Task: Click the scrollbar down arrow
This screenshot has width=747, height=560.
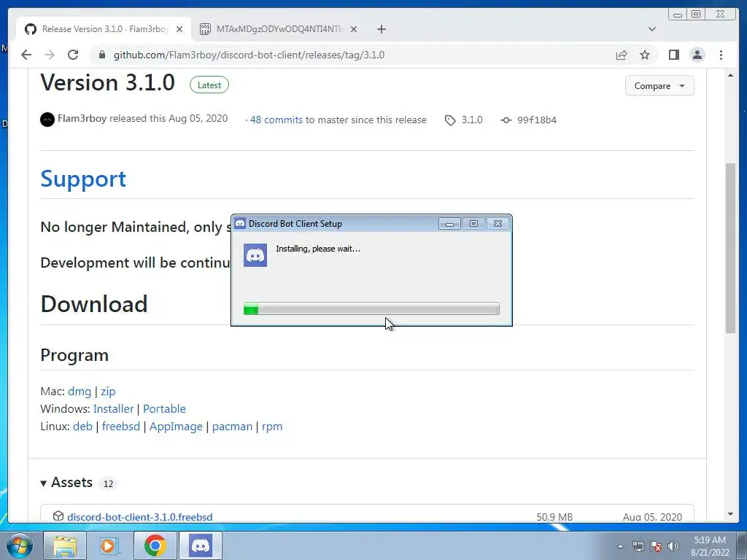Action: click(730, 514)
